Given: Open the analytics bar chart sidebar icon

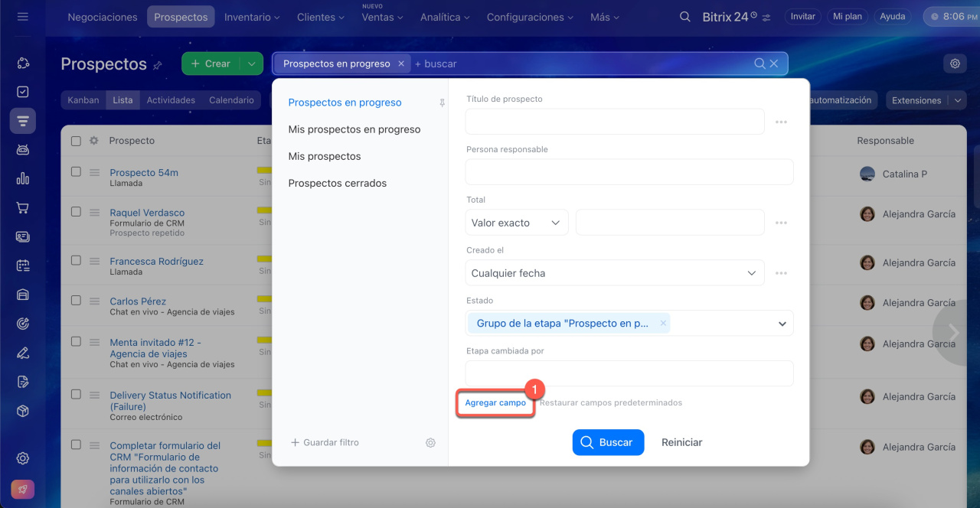Looking at the screenshot, I should [23, 178].
